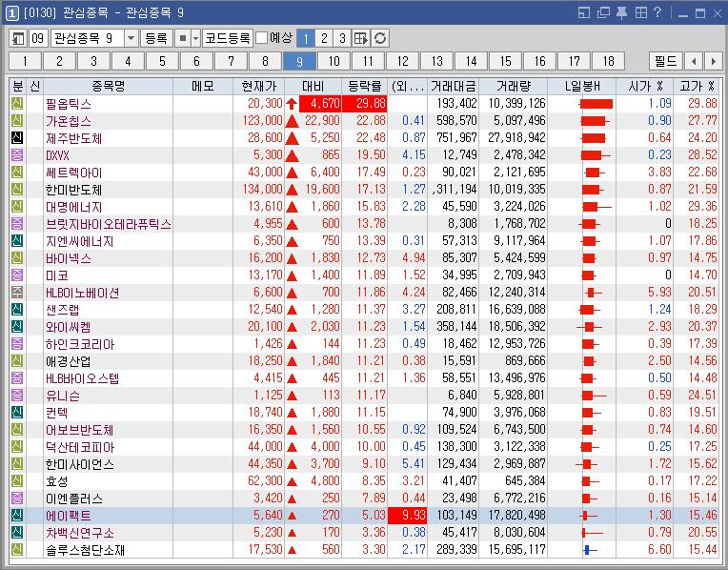728x570 pixels.
Task: Select stock name 애경산업
Action: click(x=69, y=361)
